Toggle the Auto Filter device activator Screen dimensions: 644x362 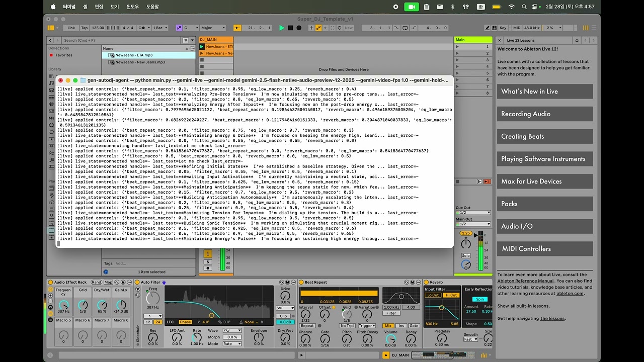(x=137, y=282)
